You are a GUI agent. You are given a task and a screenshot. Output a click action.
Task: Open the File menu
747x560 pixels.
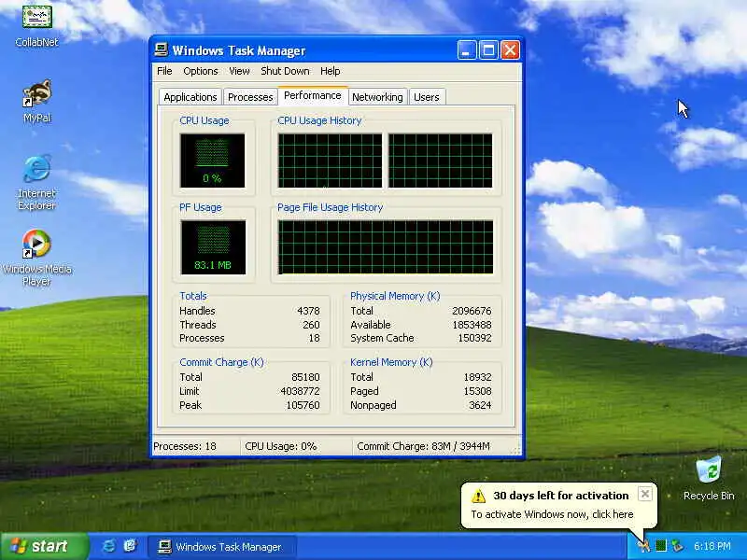(164, 71)
